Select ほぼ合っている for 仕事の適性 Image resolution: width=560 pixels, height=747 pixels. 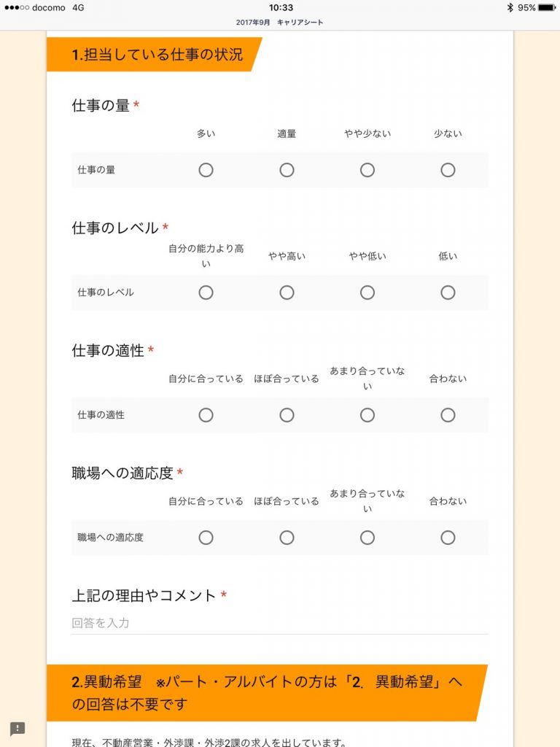[x=287, y=415]
